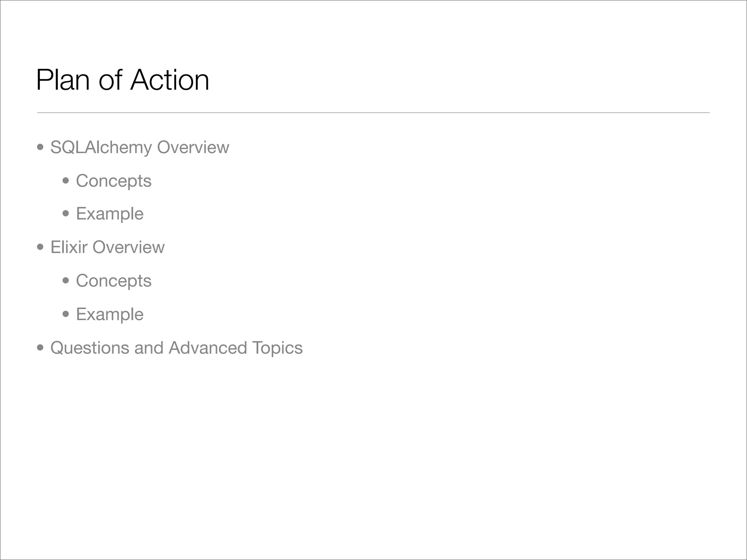Click the bullet dot before first Concepts item
747x560 pixels.
click(x=66, y=180)
